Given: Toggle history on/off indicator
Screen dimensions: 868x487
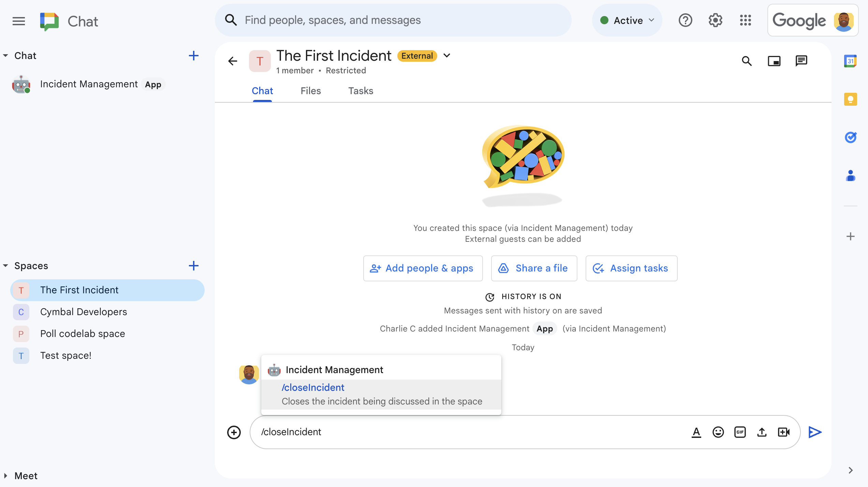Looking at the screenshot, I should pyautogui.click(x=523, y=296).
